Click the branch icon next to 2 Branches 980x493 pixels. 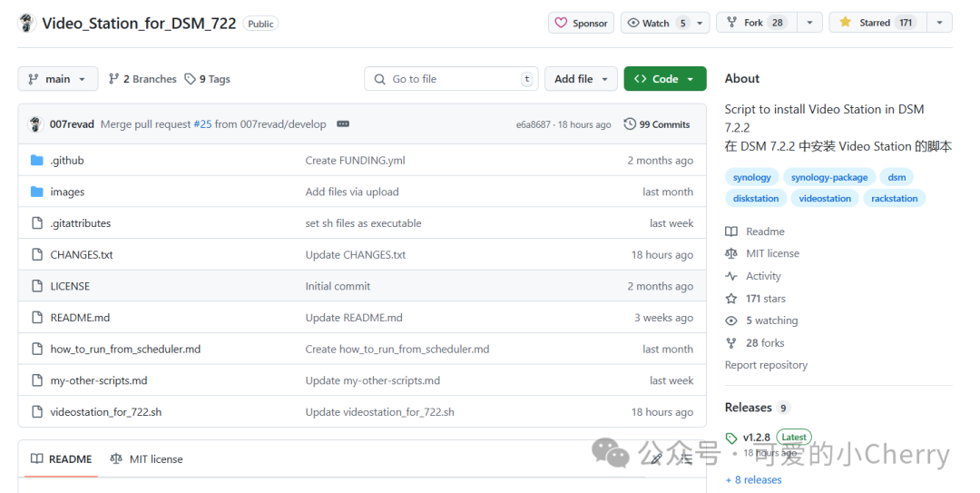[x=113, y=79]
